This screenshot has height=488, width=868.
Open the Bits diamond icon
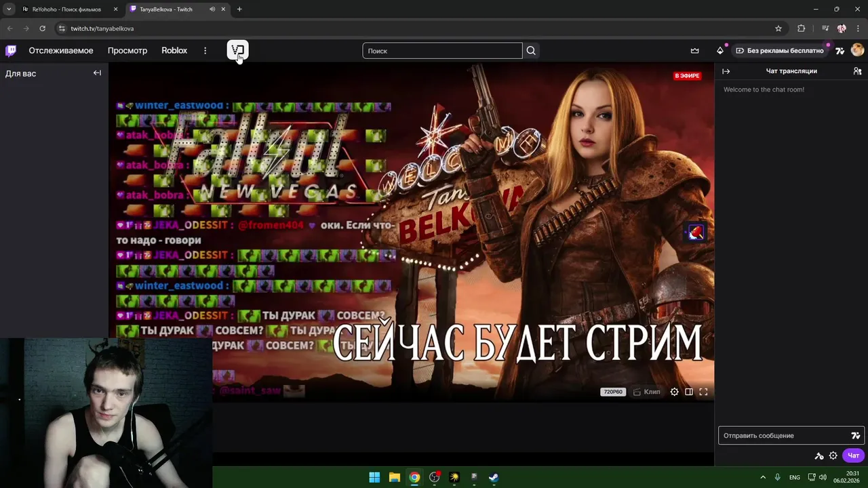[720, 51]
